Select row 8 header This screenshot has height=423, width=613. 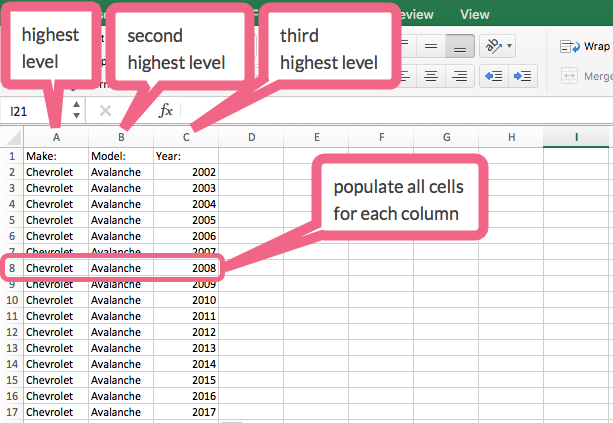[x=12, y=268]
